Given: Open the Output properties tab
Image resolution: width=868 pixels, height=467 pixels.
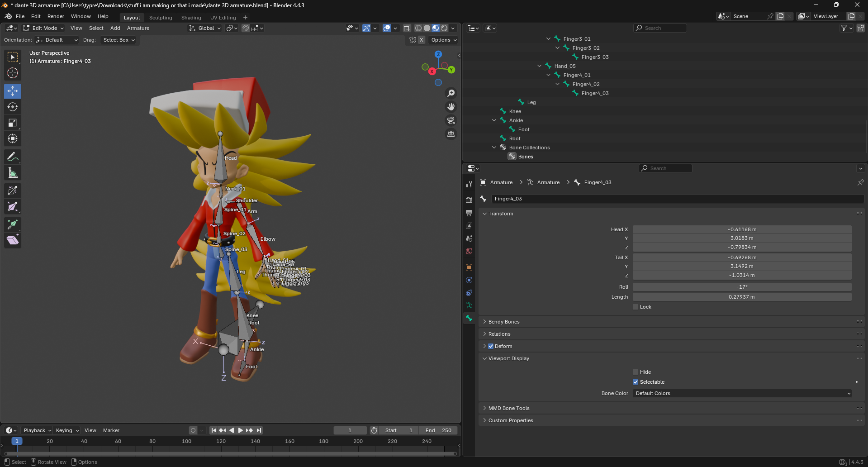Looking at the screenshot, I should tap(469, 213).
